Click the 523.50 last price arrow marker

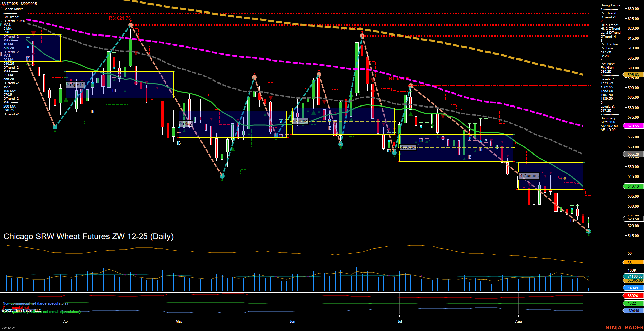pyautogui.click(x=632, y=219)
